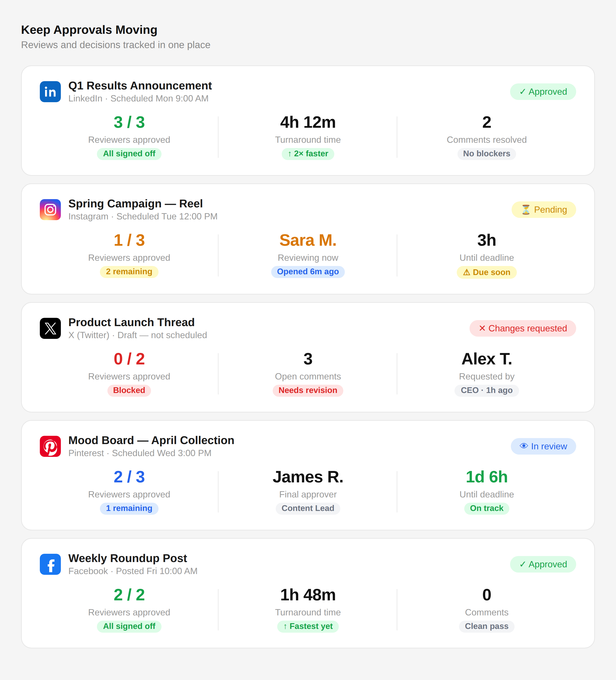The height and width of the screenshot is (680, 616).
Task: Click the Pinterest platform icon
Action: coord(50,446)
